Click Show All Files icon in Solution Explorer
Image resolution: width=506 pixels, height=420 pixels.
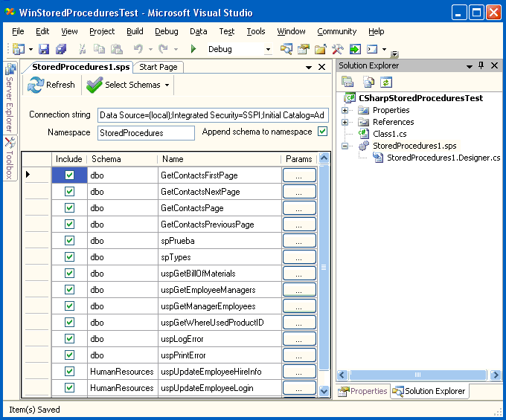click(x=368, y=83)
